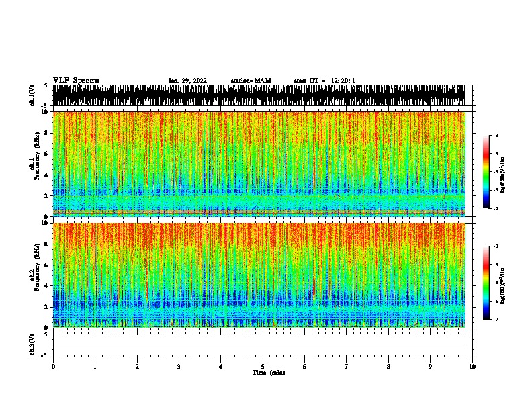The height and width of the screenshot is (411, 532).
Task: Click the time axis tick label "10"
Action: click(x=472, y=367)
